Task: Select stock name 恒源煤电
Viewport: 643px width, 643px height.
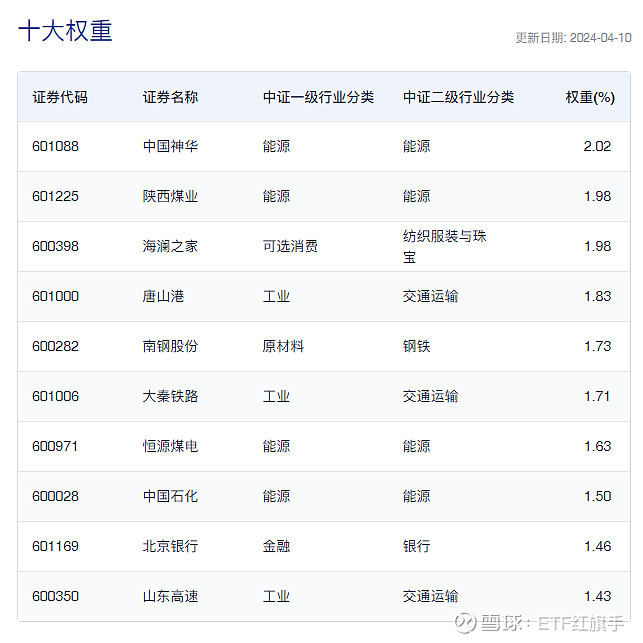Action: [x=170, y=447]
